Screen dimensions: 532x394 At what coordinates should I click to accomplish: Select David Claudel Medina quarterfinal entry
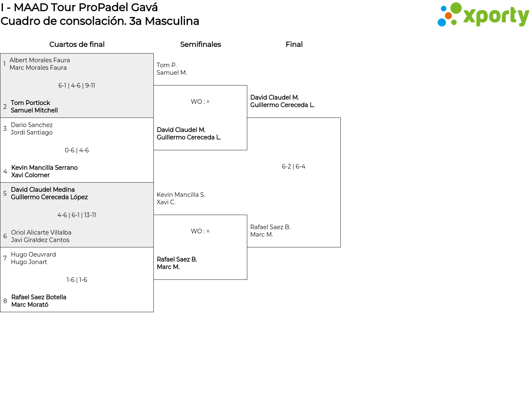[x=49, y=193]
